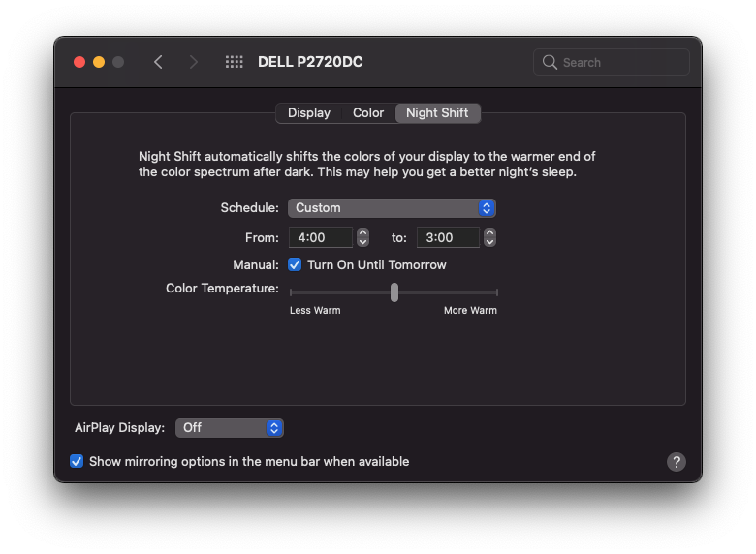Click the From time field showing 4:00
The height and width of the screenshot is (554, 756).
click(x=321, y=237)
